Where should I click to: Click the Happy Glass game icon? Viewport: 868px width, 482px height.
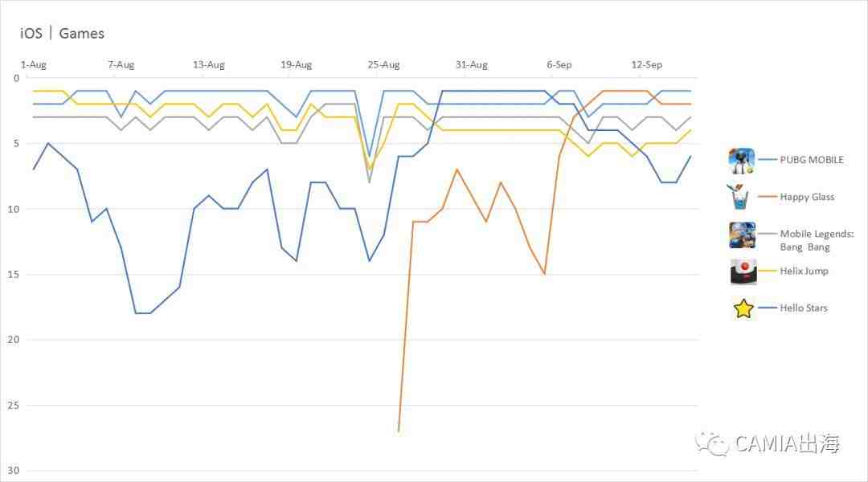click(739, 197)
